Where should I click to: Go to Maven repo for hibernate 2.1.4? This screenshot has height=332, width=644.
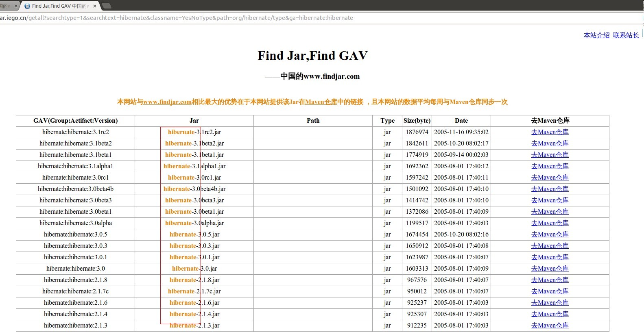coord(550,314)
